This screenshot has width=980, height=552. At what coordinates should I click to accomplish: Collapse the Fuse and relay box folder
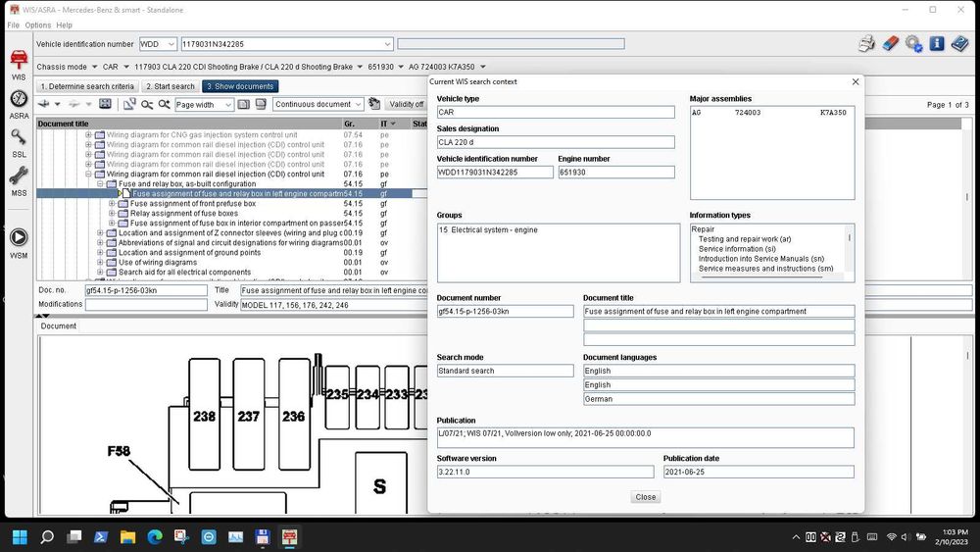click(x=100, y=184)
